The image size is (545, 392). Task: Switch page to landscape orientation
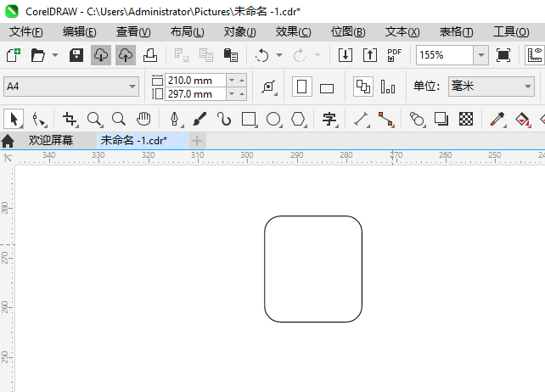(x=327, y=88)
